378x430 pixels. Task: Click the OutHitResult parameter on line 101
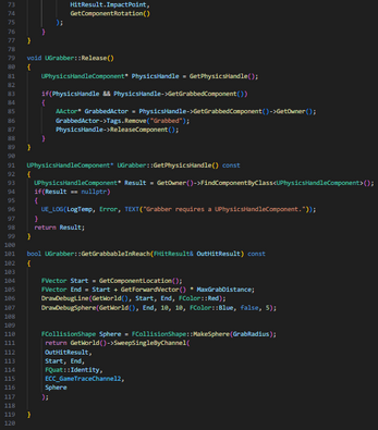click(x=218, y=254)
